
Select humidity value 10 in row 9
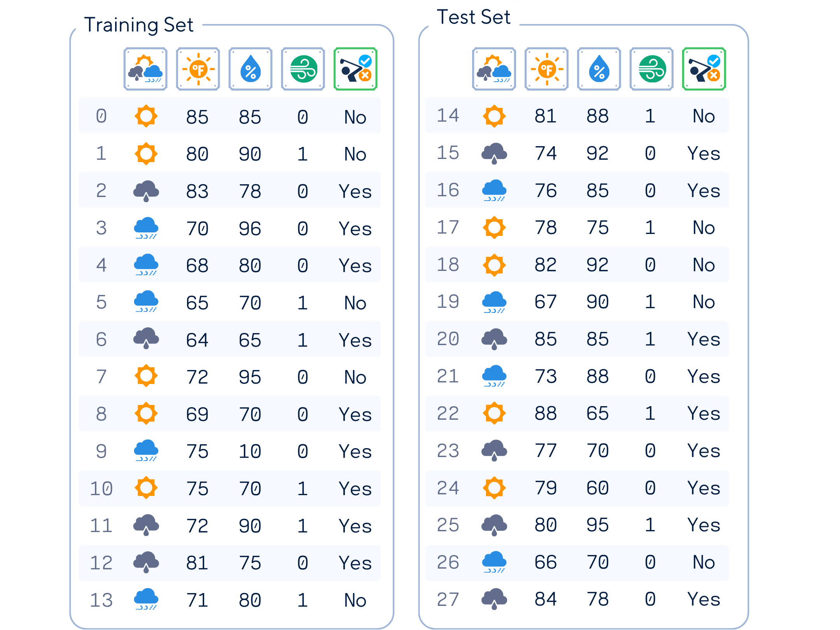pos(250,451)
